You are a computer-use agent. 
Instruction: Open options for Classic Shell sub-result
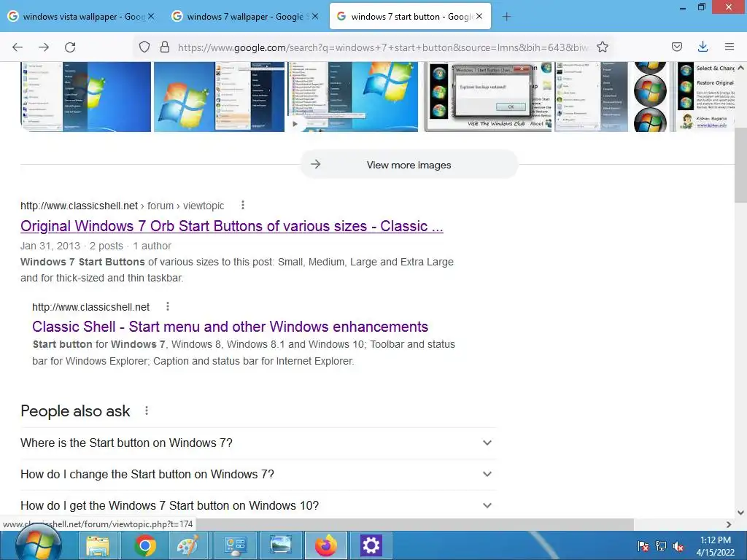point(168,307)
